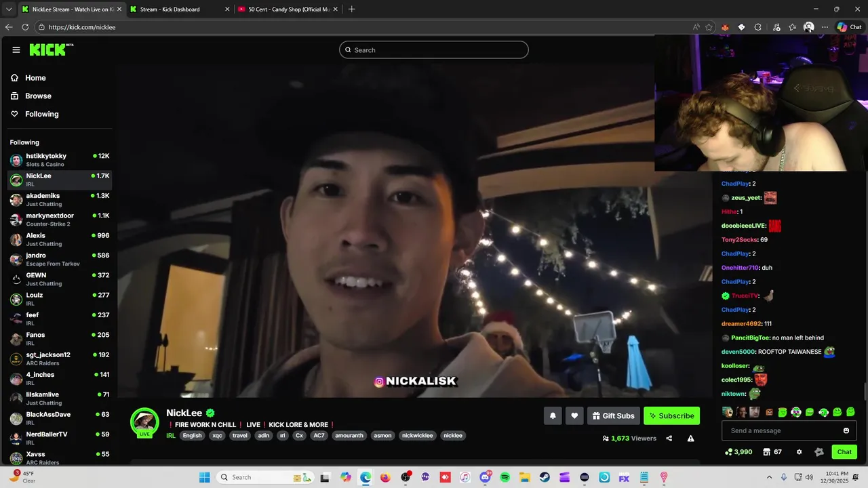
Task: Click the IRL category link
Action: click(171, 435)
